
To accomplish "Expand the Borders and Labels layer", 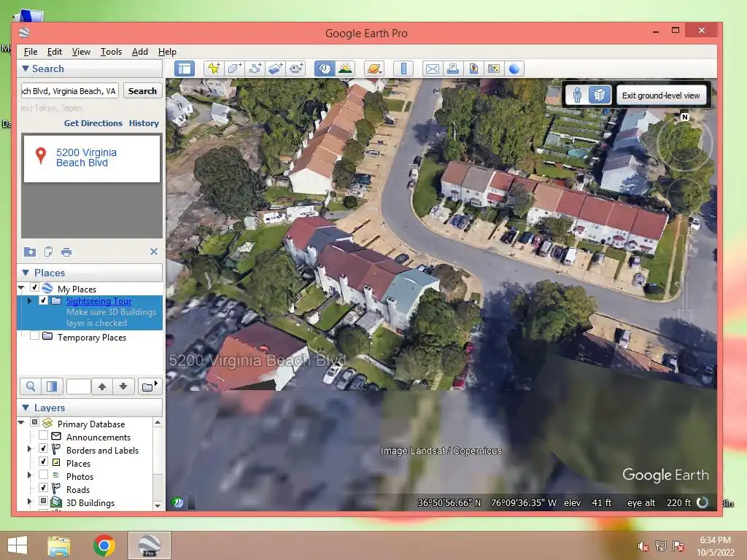I will 29,449.
